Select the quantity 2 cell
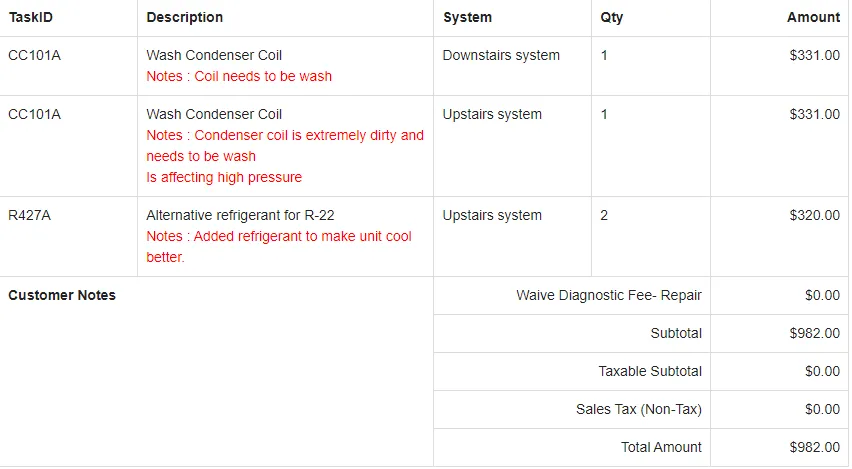This screenshot has height=469, width=852. [604, 215]
